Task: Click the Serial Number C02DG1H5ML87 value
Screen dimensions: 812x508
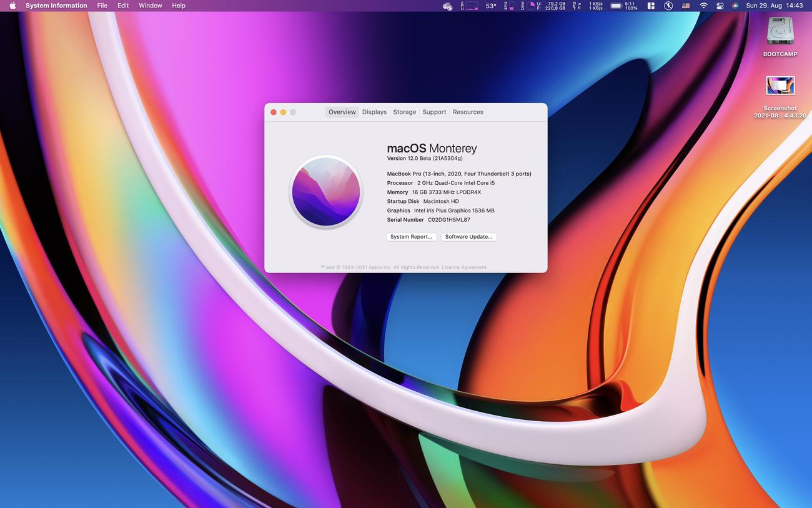Action: [449, 220]
